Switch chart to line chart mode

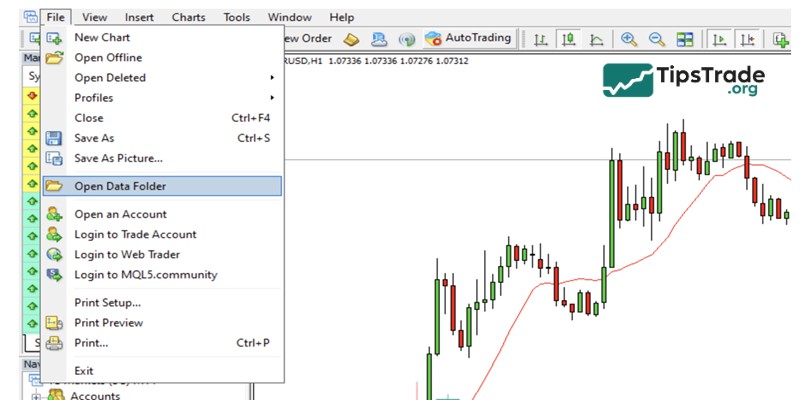pyautogui.click(x=596, y=39)
